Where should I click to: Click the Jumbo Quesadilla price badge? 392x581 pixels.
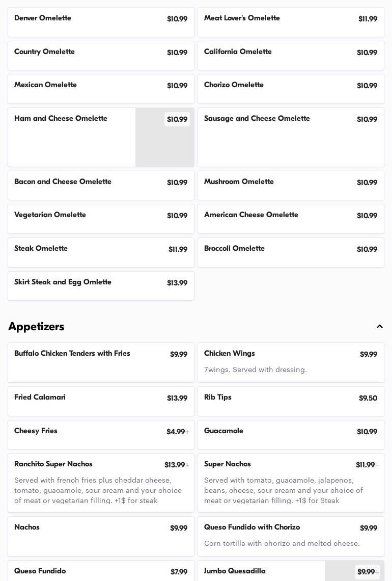pos(368,572)
